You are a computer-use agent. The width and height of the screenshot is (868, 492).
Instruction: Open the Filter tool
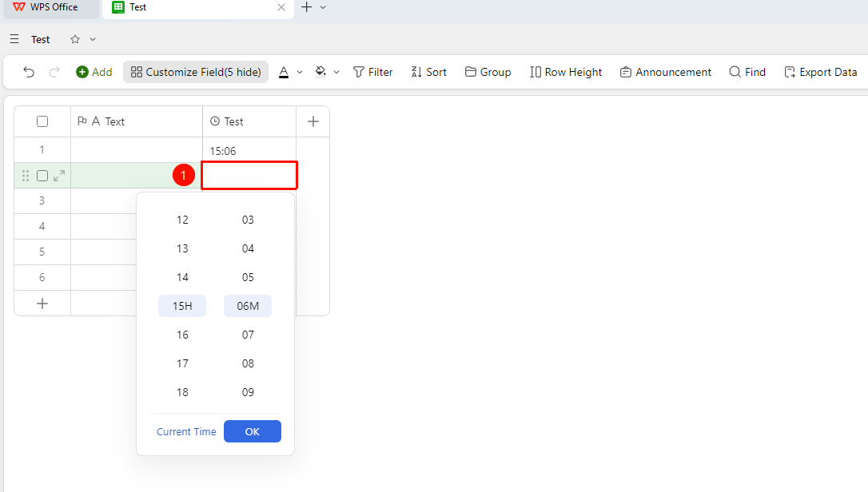pyautogui.click(x=372, y=72)
